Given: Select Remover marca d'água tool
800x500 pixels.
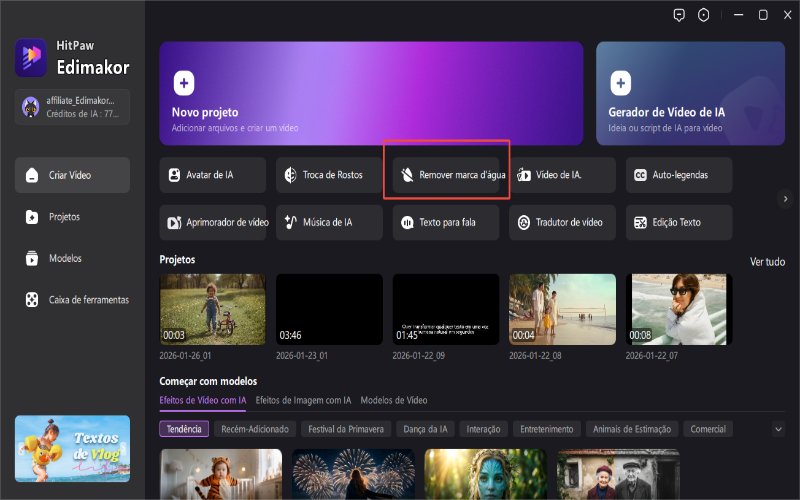Looking at the screenshot, I should (447, 175).
